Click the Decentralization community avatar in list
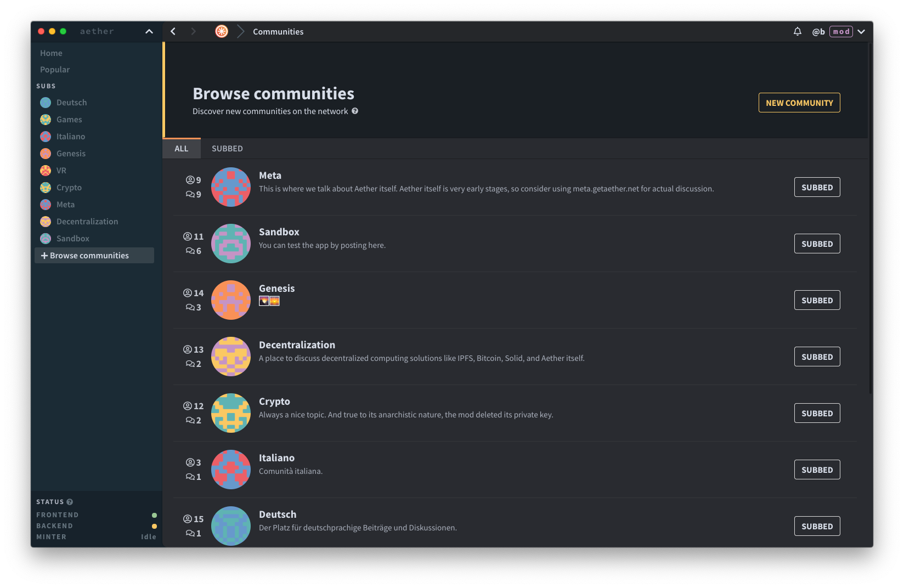The width and height of the screenshot is (904, 588). [231, 357]
